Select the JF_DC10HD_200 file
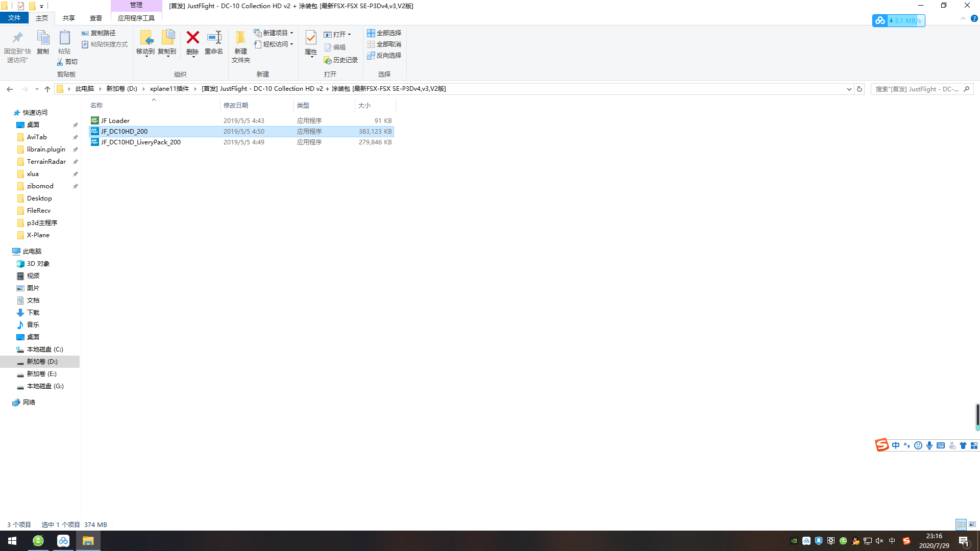The width and height of the screenshot is (980, 551). [x=241, y=132]
